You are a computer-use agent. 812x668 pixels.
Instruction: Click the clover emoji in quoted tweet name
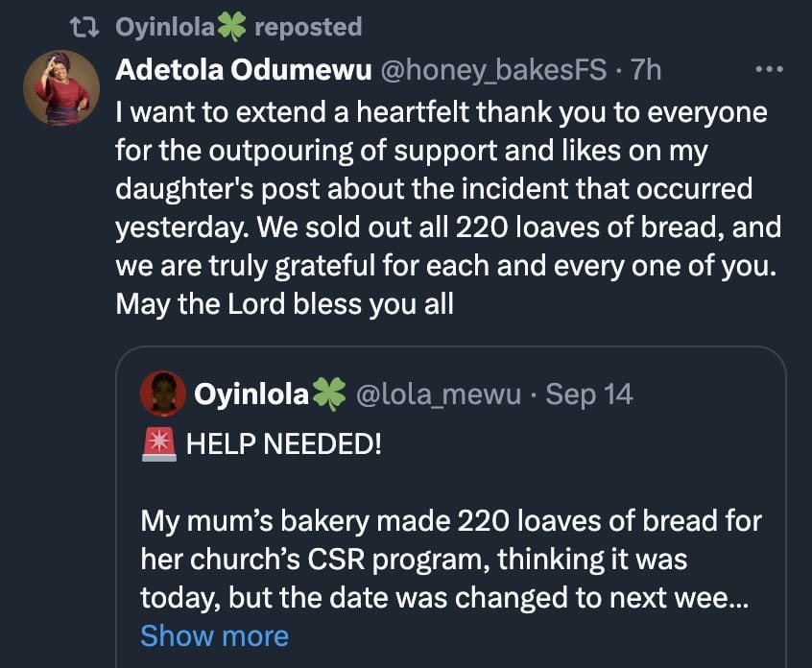pos(329,394)
